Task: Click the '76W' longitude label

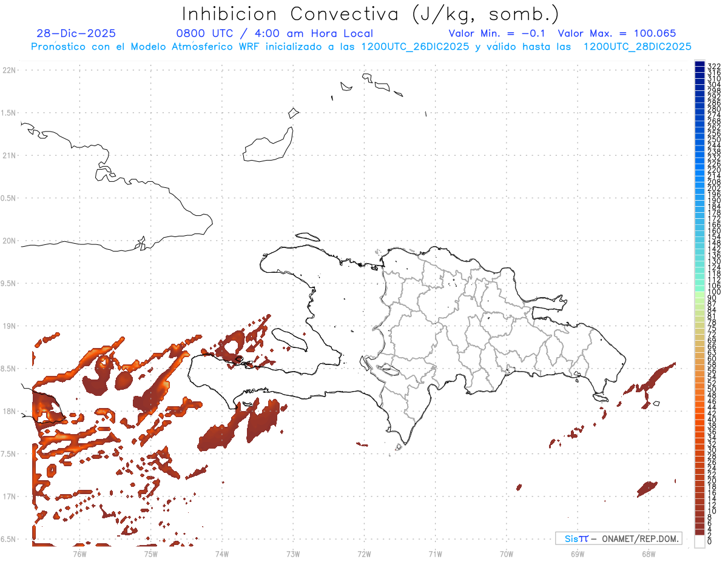Action: (79, 554)
